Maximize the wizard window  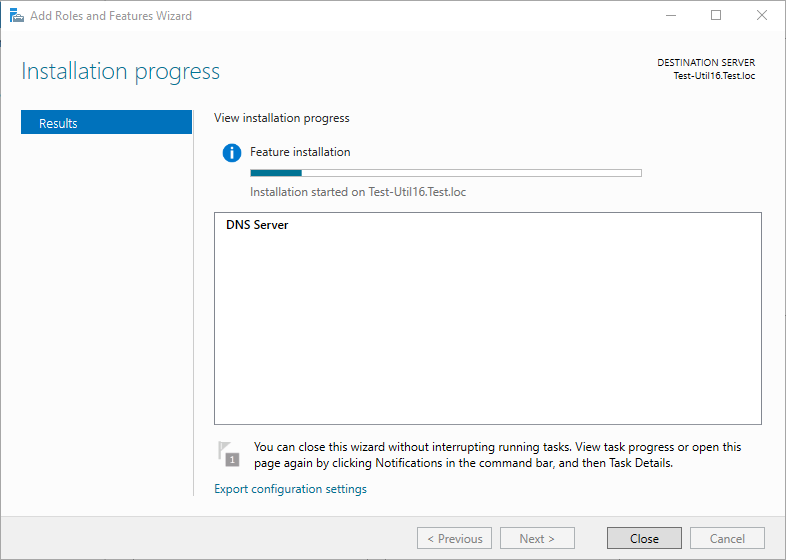716,16
